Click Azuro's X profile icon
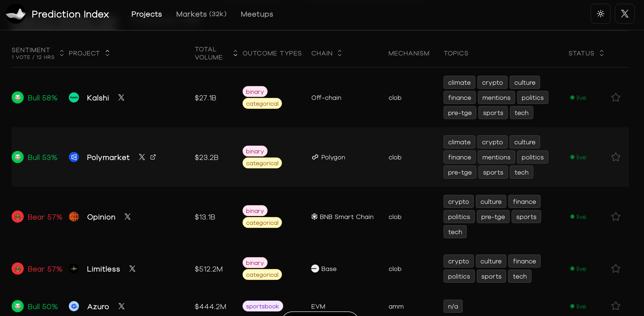The image size is (644, 316). coord(122,306)
